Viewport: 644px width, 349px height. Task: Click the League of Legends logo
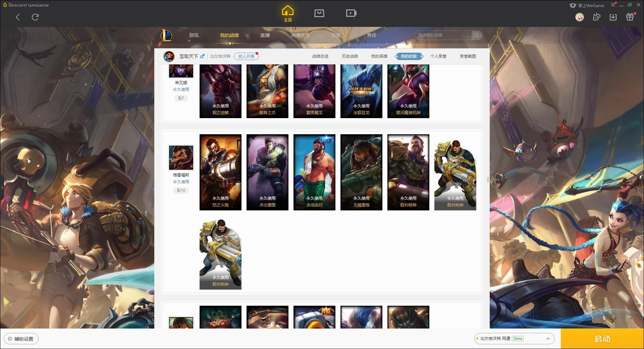(167, 35)
